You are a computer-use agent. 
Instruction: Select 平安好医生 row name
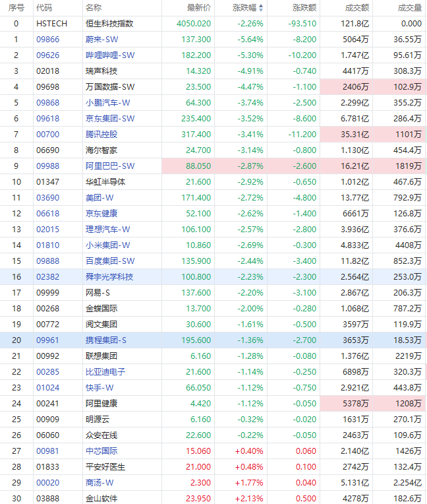tap(105, 466)
